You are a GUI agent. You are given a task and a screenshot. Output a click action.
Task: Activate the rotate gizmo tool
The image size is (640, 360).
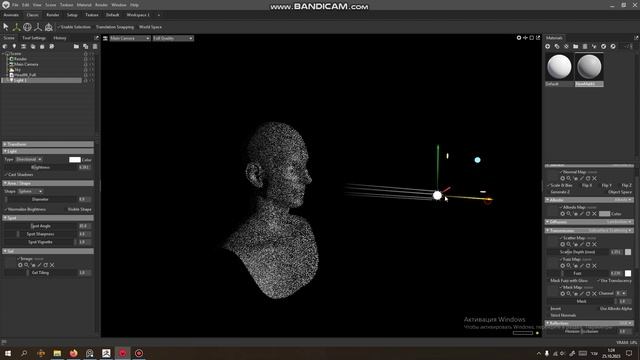coord(27,27)
